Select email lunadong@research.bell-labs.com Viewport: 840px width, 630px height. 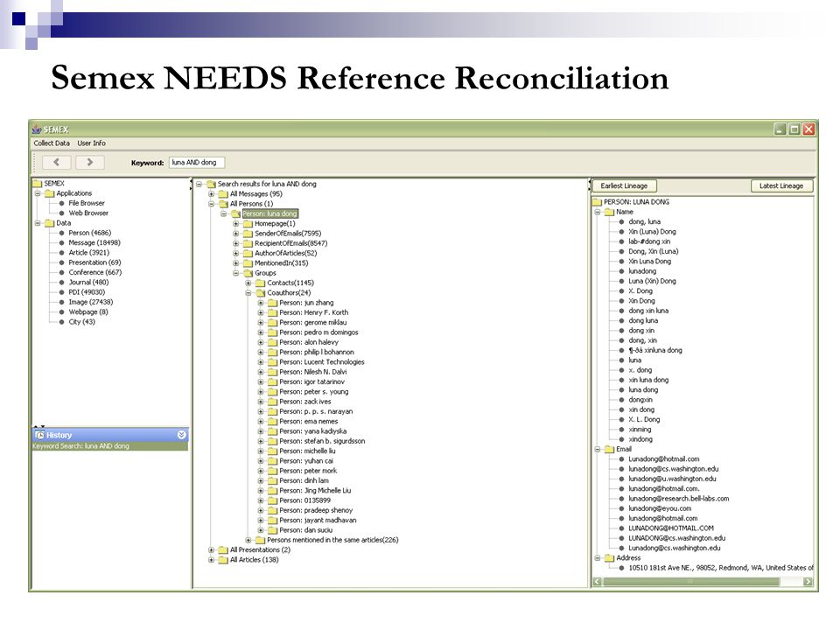678,499
